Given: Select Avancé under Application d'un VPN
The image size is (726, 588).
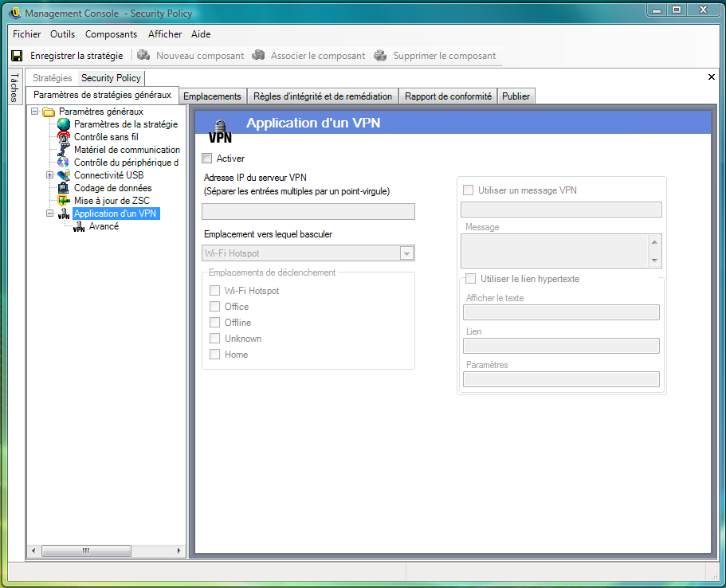Looking at the screenshot, I should (x=104, y=226).
